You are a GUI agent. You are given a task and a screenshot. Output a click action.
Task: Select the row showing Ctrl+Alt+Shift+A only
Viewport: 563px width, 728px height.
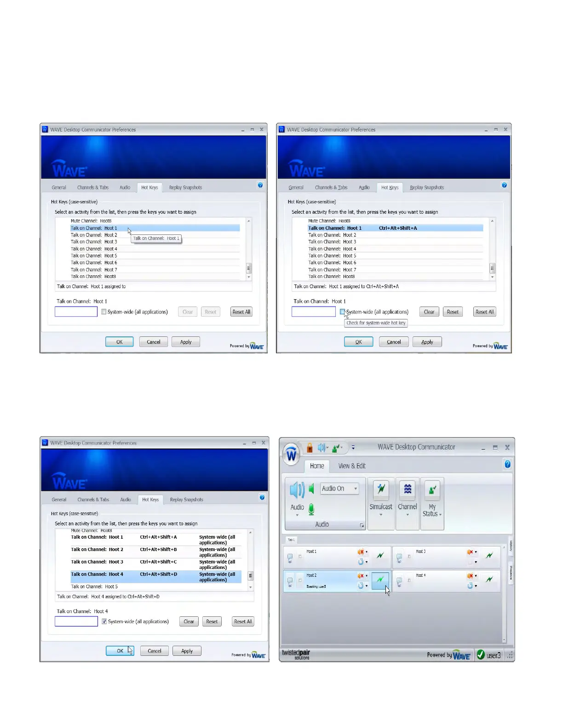coord(395,228)
